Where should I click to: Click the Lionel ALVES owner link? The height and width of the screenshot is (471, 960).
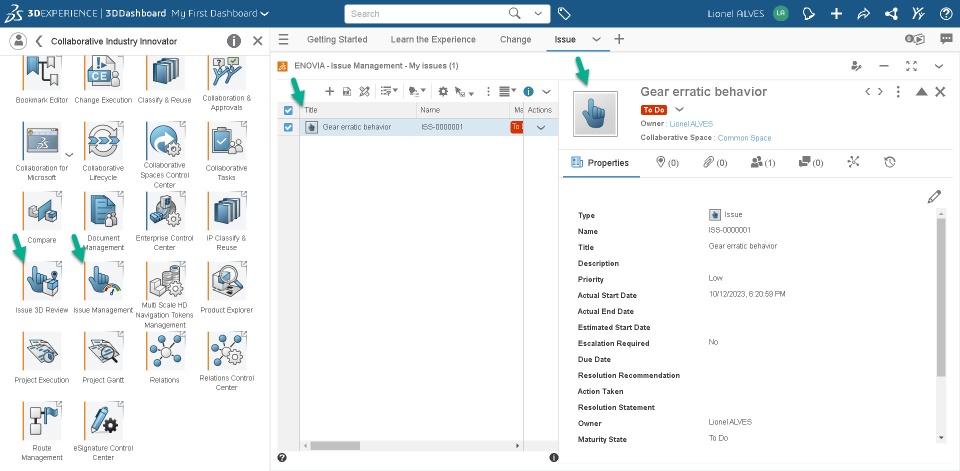(691, 124)
